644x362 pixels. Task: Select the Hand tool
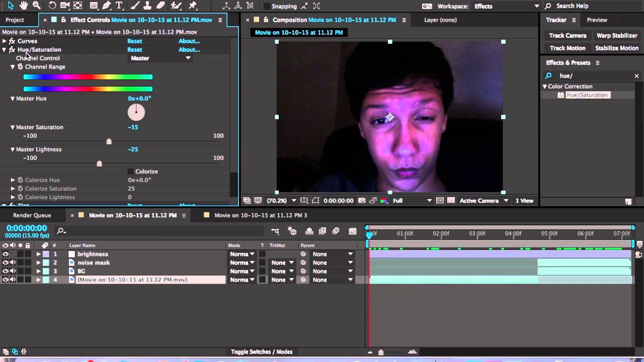[24, 6]
